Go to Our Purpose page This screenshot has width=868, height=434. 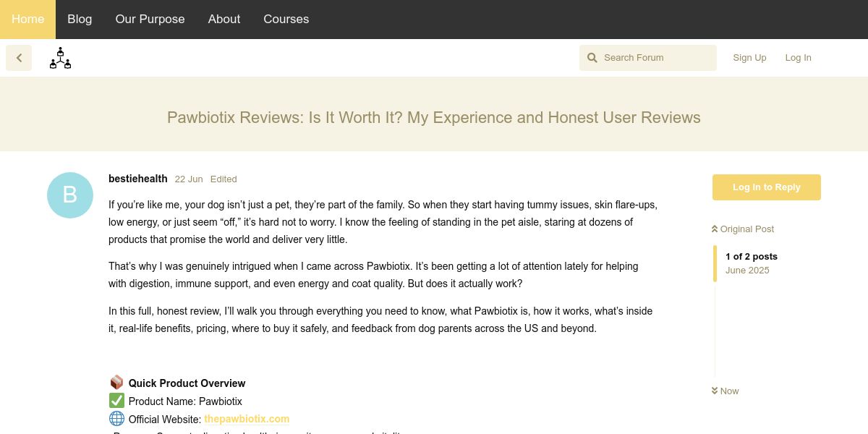coord(150,20)
